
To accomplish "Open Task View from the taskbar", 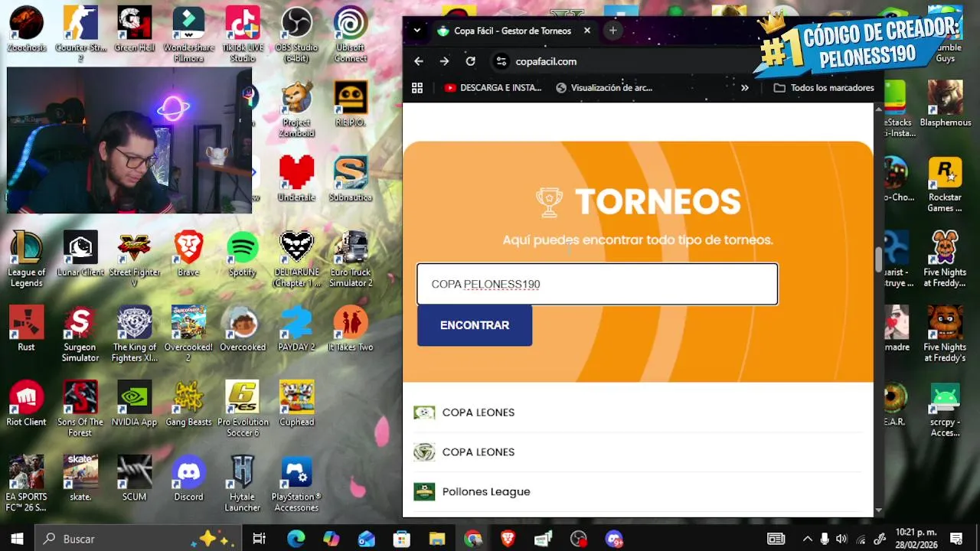I will pos(259,539).
